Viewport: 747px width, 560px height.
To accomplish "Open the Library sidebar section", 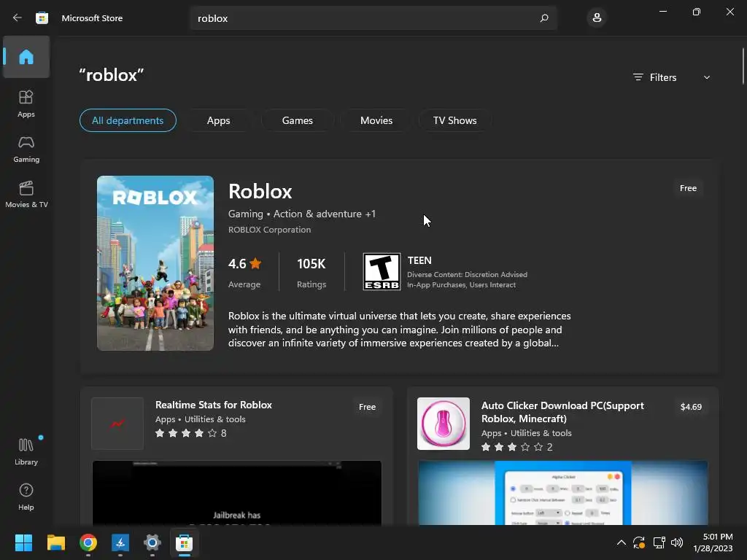I will click(x=26, y=451).
